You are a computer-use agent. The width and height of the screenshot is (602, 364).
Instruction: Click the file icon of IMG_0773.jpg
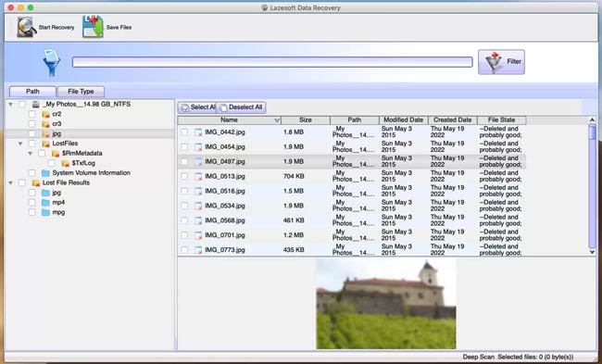pos(198,250)
